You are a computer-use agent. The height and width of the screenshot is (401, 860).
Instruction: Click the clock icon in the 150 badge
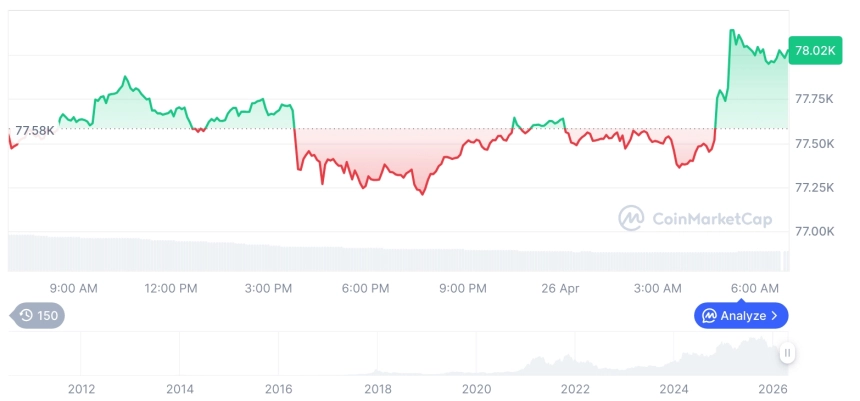pyautogui.click(x=26, y=316)
